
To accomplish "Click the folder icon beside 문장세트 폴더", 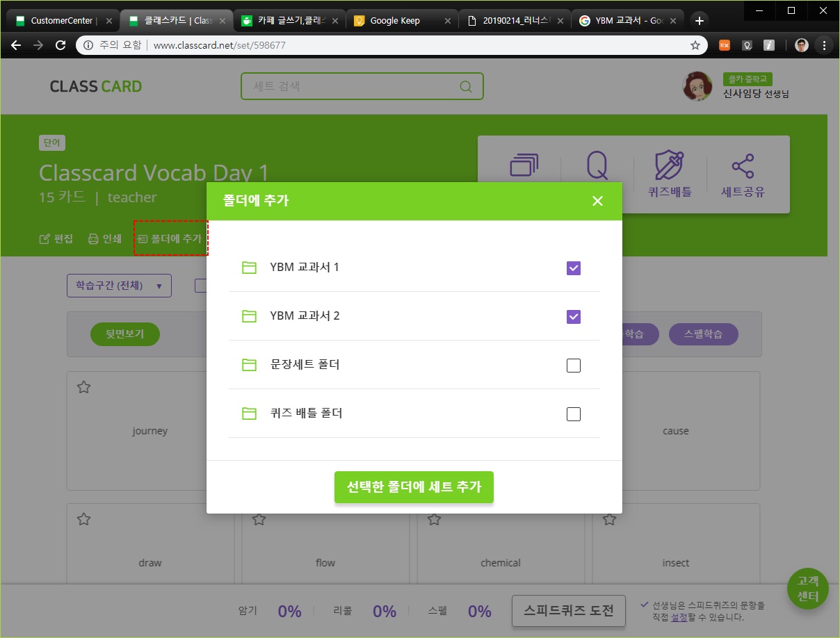I will tap(249, 365).
